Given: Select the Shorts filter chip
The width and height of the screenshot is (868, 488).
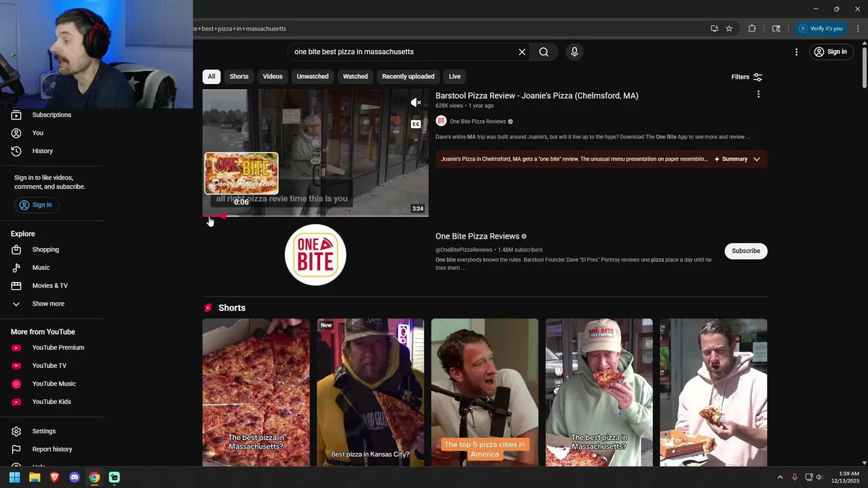Looking at the screenshot, I should pos(239,77).
